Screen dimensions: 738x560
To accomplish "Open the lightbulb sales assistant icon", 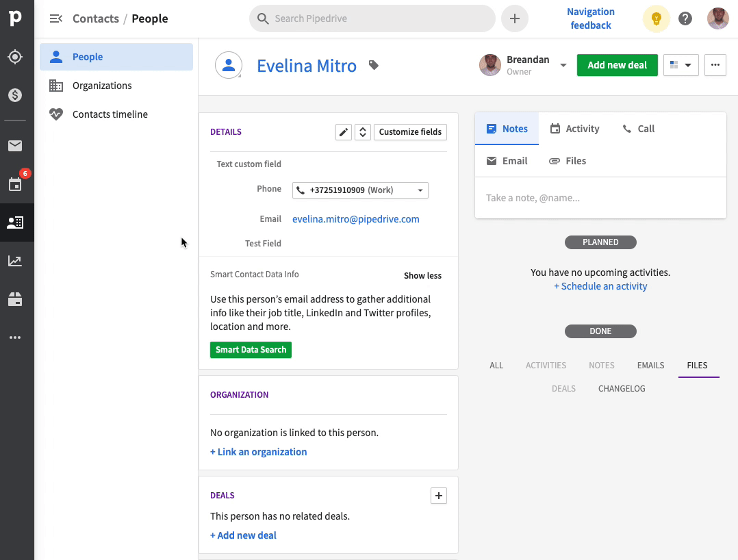I will click(656, 18).
